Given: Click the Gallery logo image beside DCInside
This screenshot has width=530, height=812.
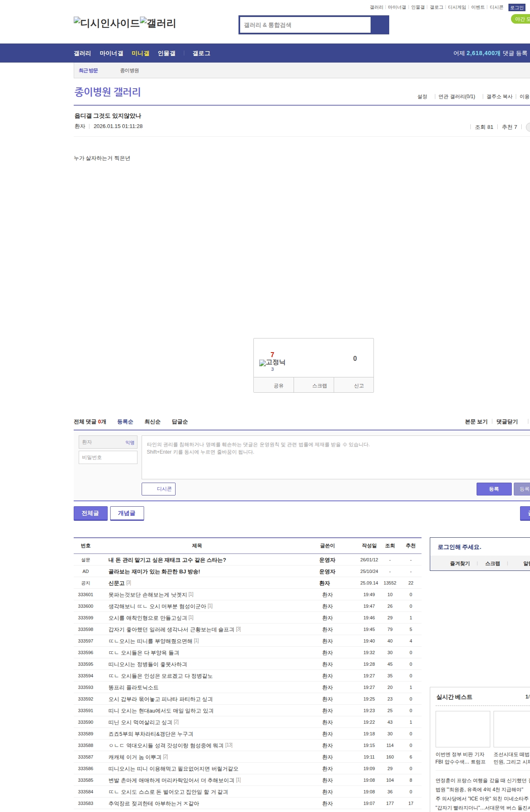Looking at the screenshot, I should click(158, 23).
